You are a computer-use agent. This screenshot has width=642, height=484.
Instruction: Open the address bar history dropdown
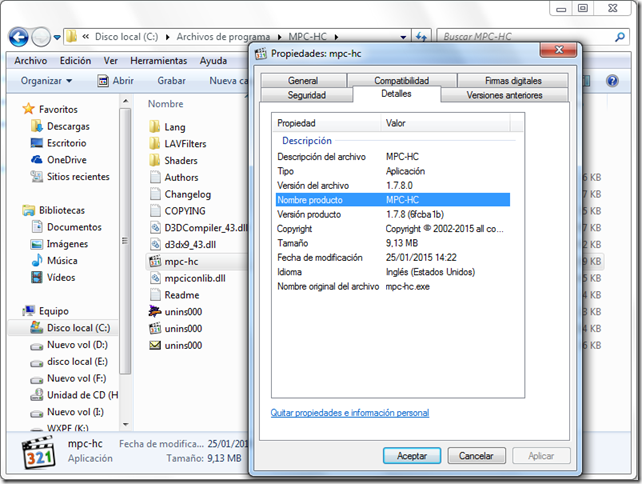coord(403,37)
